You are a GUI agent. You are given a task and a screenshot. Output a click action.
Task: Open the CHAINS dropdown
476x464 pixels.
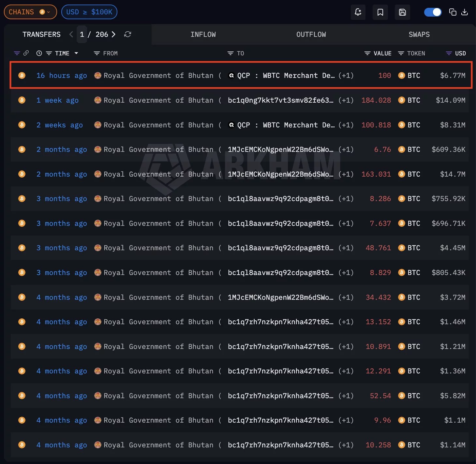[30, 12]
